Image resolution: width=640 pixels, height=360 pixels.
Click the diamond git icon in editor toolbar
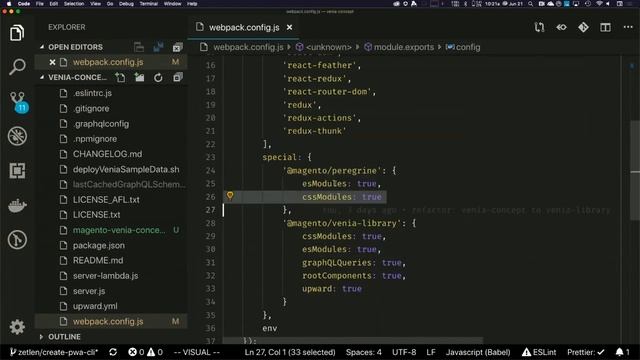point(583,27)
